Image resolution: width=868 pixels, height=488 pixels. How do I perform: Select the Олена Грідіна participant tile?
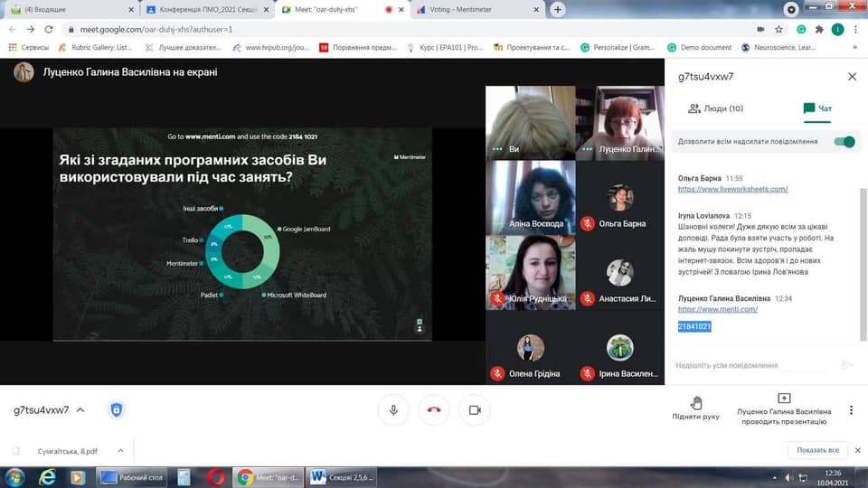tap(531, 347)
